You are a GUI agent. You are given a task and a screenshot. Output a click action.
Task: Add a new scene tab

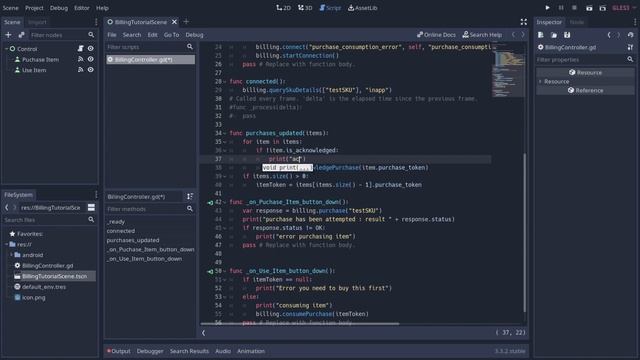point(186,22)
